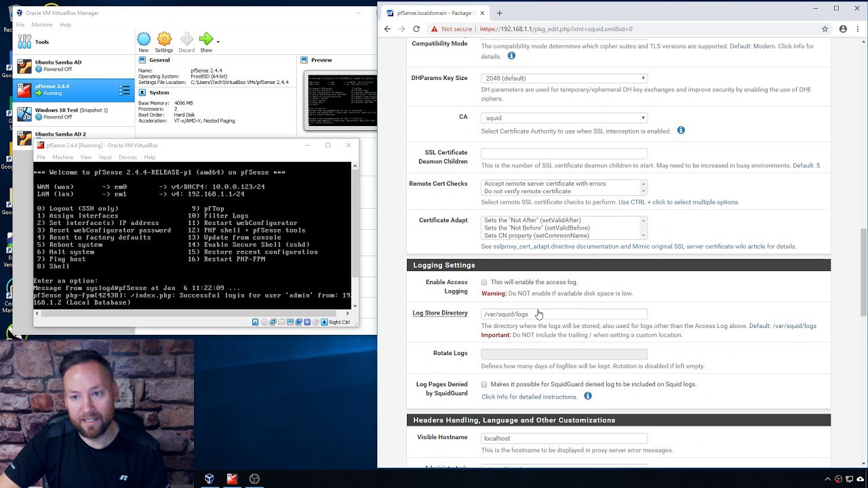868x488 pixels.
Task: Open File menu in VirtualBox Manager
Action: coord(20,24)
